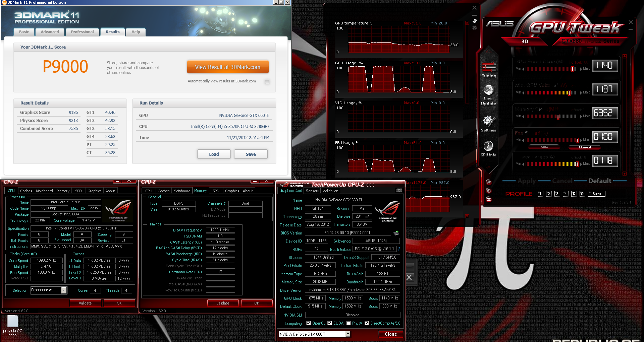Click the GPU-Z screenshot camera icon
The height and width of the screenshot is (342, 644).
click(399, 190)
